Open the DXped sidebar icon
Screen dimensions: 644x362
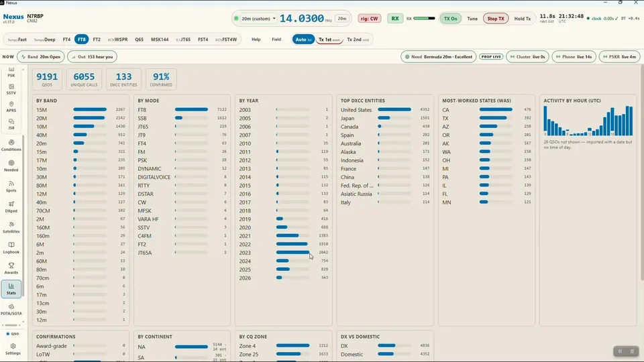11,207
